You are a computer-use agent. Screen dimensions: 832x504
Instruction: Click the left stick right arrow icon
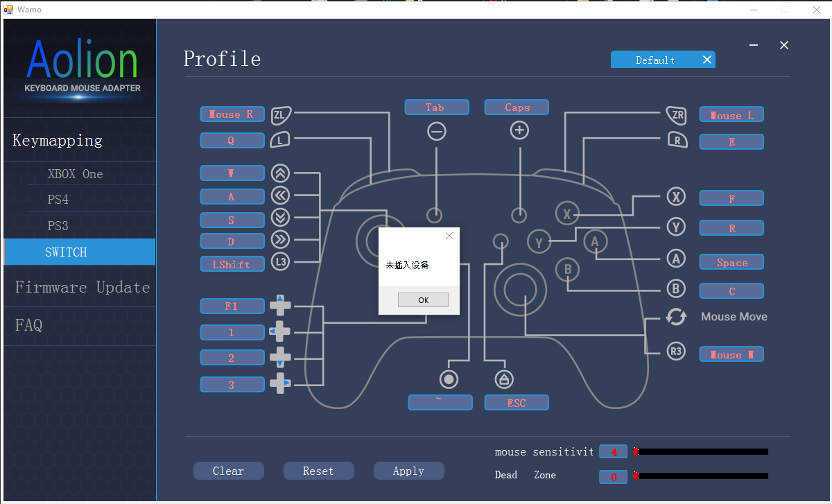click(x=280, y=240)
